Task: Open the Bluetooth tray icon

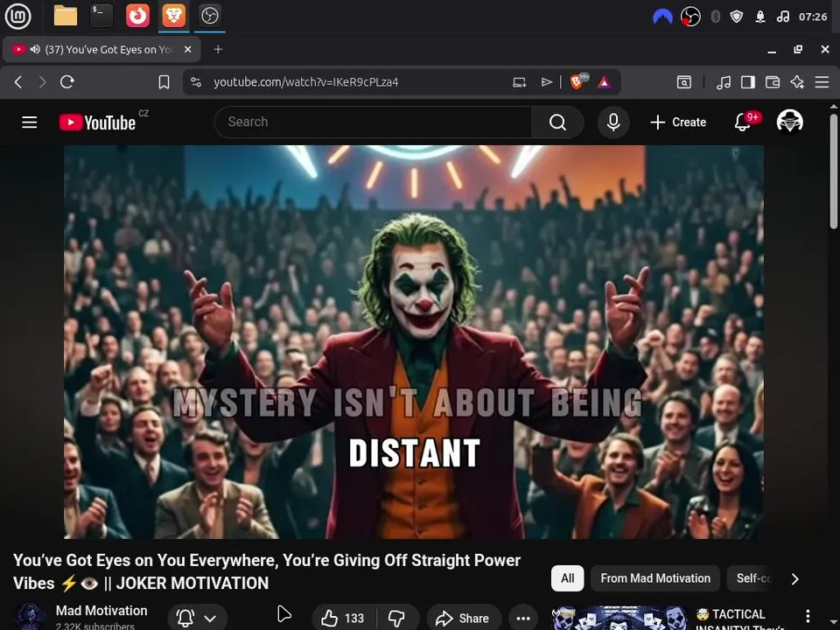Action: pos(715,17)
